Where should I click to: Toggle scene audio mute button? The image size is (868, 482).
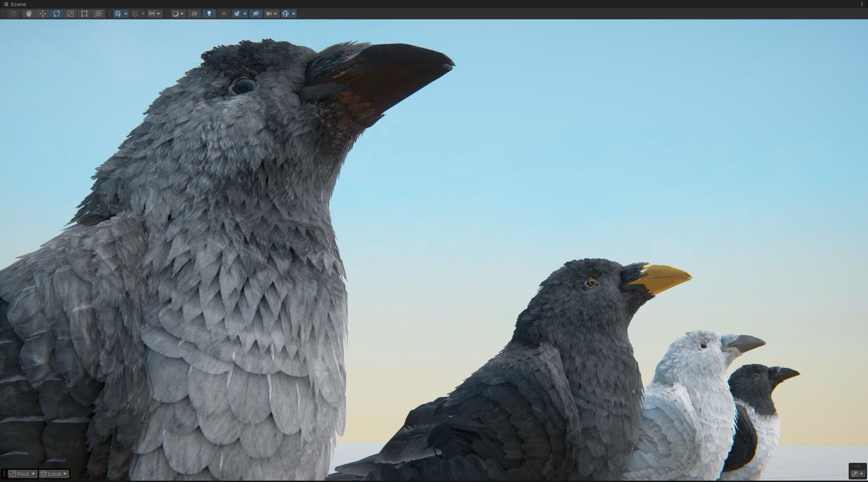pyautogui.click(x=224, y=14)
